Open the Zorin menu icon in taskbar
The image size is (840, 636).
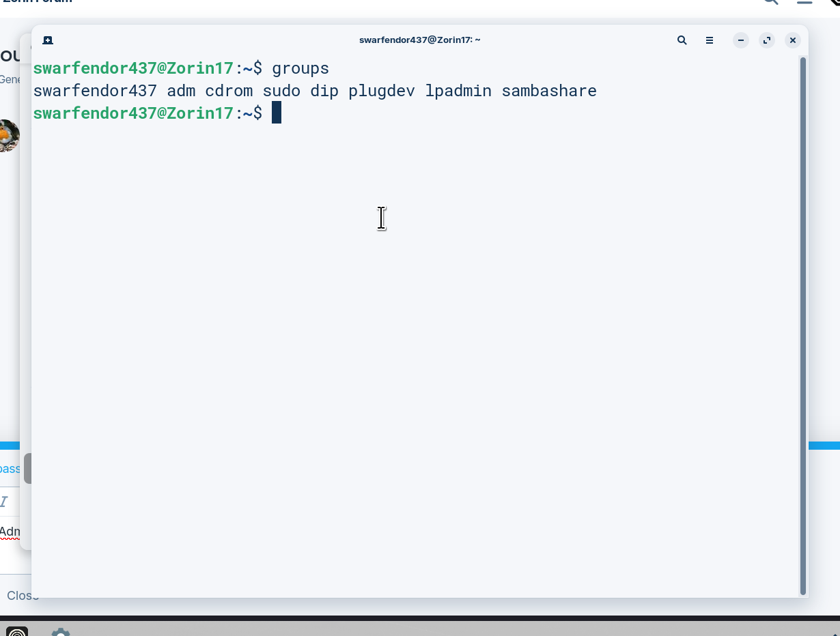17,631
